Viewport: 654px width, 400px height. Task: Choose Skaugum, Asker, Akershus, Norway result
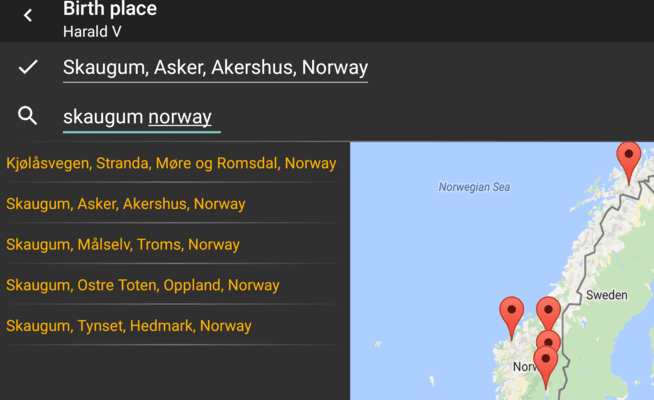(x=126, y=204)
